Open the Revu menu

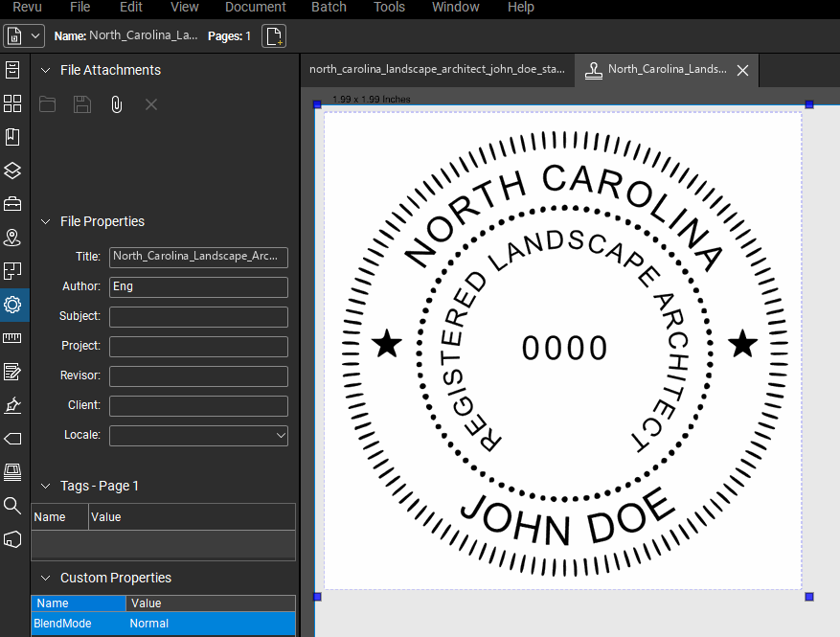coord(27,7)
